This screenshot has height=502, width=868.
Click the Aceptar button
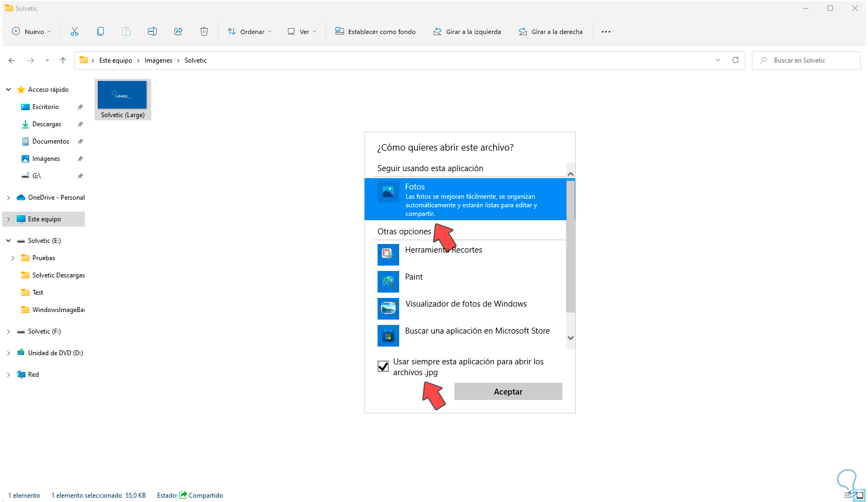tap(508, 392)
